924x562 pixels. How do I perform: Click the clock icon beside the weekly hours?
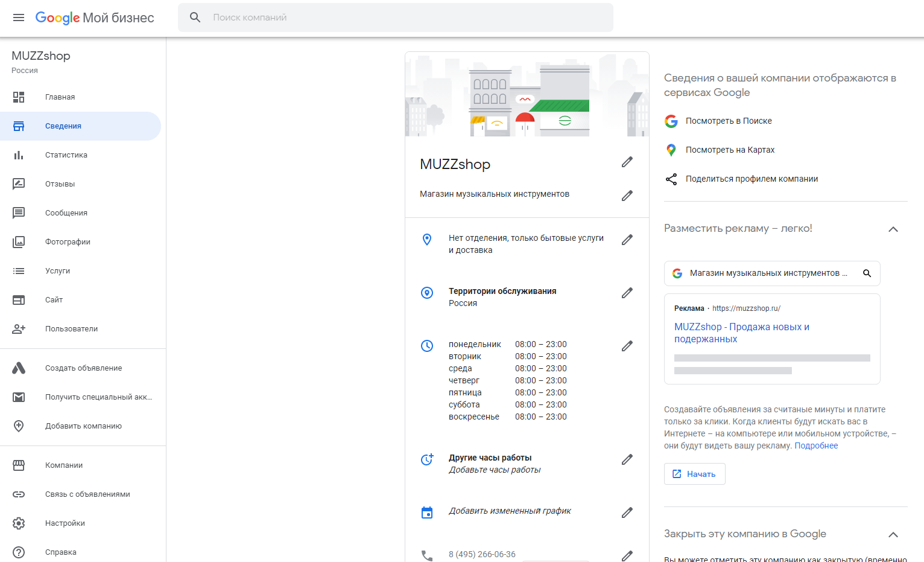427,346
